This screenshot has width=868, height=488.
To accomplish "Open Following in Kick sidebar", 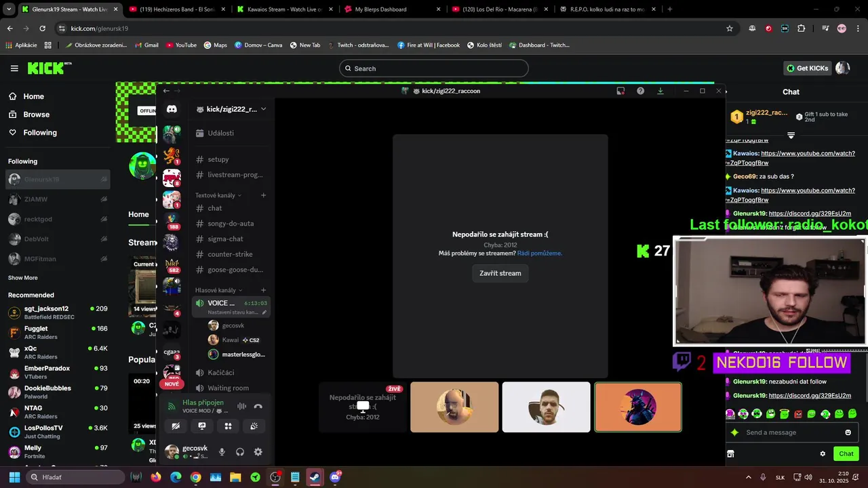I will click(x=40, y=133).
